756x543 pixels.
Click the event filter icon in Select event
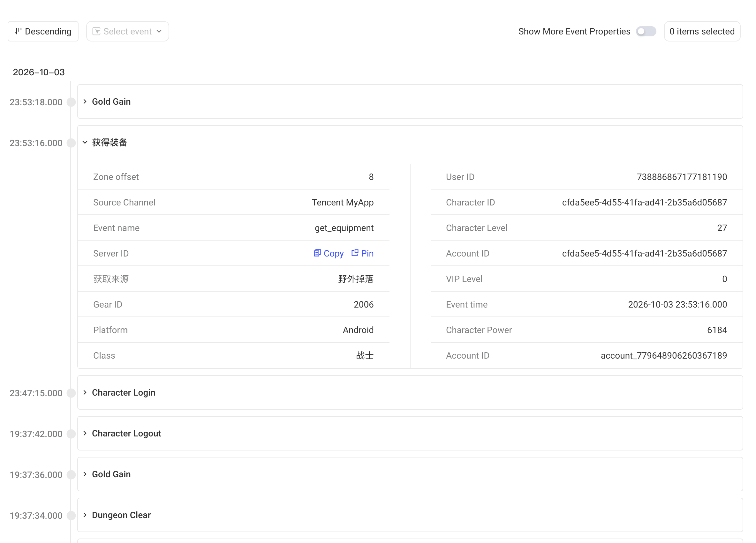tap(96, 31)
